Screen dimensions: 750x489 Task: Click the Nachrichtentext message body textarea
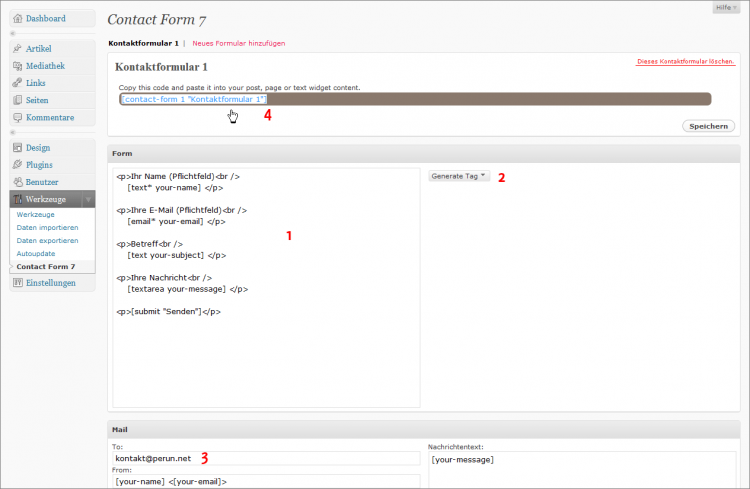tap(583, 472)
